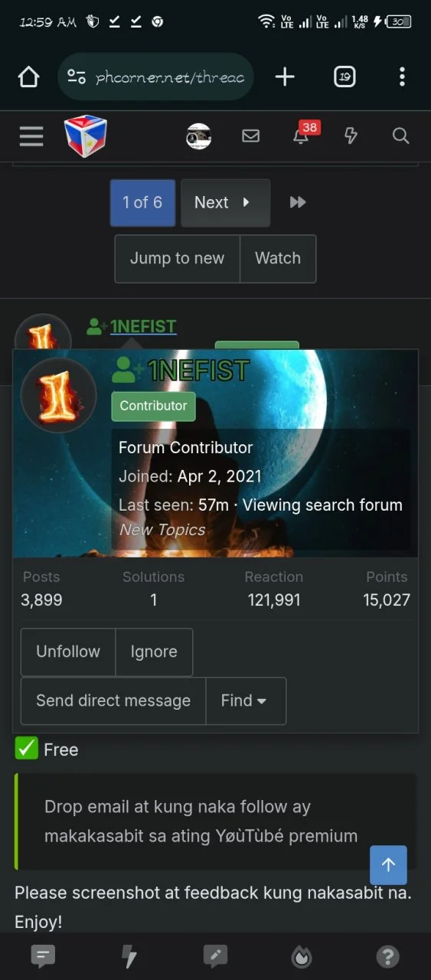
Task: Skip to the last page with double arrows
Action: click(x=298, y=202)
